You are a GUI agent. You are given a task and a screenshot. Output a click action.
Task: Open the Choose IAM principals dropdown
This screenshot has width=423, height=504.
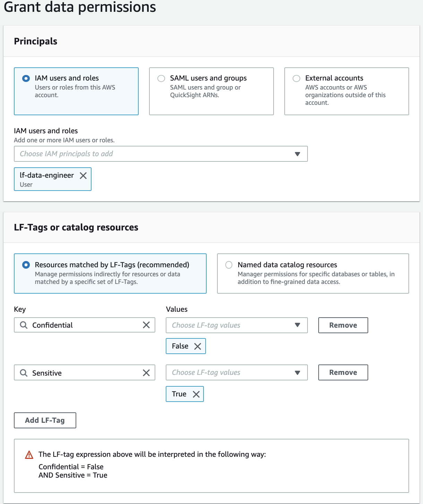161,154
